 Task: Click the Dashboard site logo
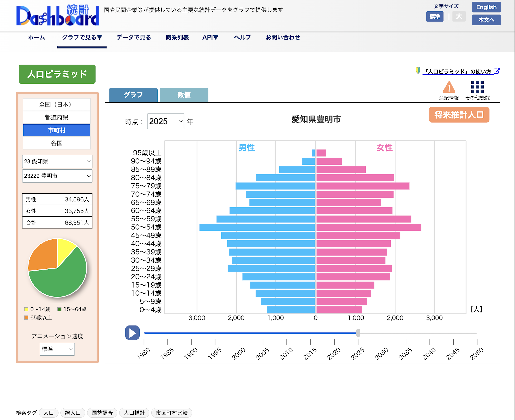(x=58, y=15)
